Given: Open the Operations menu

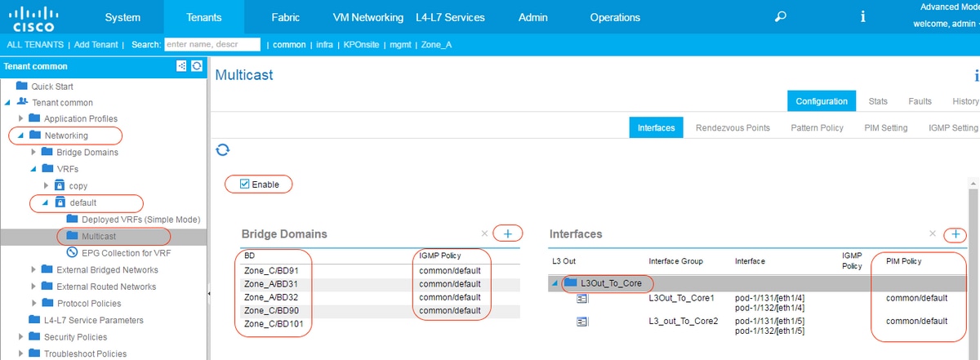Looking at the screenshot, I should coord(615,17).
